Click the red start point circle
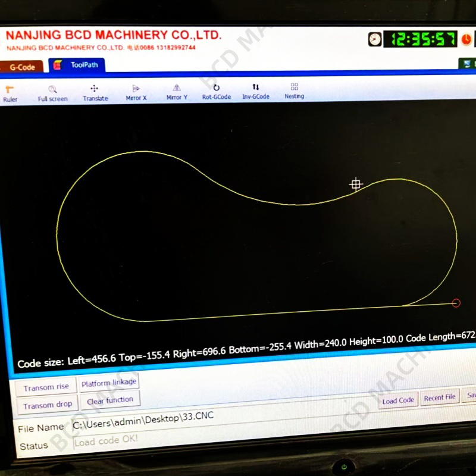Viewport: 476px width, 476px height. [x=456, y=303]
